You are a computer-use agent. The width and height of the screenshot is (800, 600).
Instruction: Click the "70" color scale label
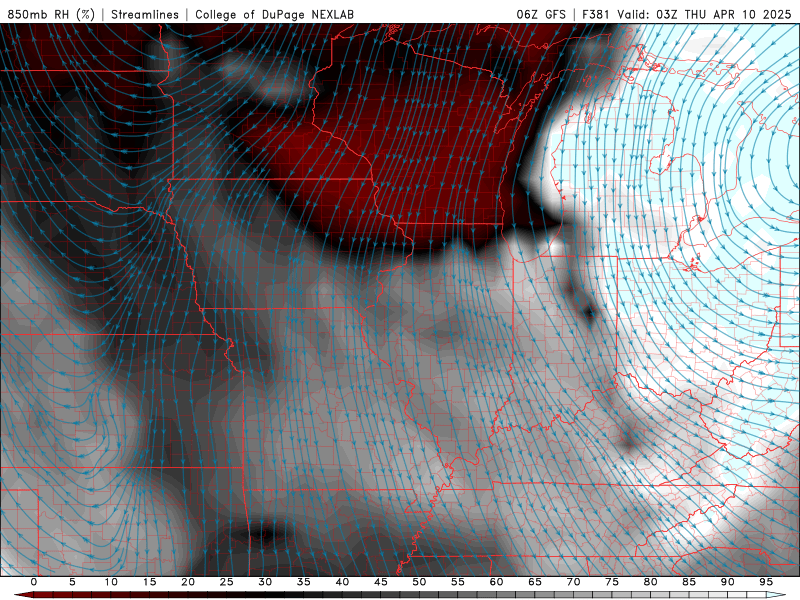[573, 582]
